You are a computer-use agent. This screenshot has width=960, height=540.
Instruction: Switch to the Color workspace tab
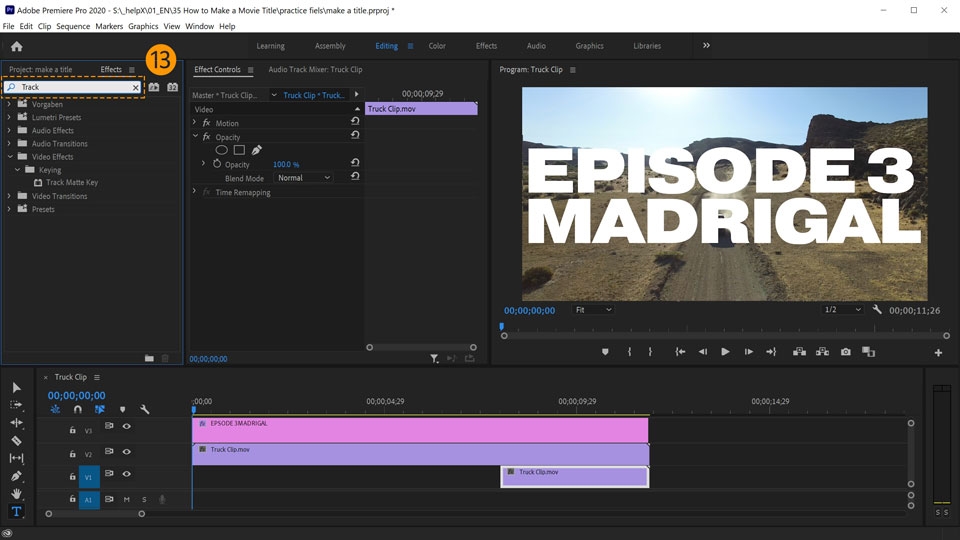437,46
